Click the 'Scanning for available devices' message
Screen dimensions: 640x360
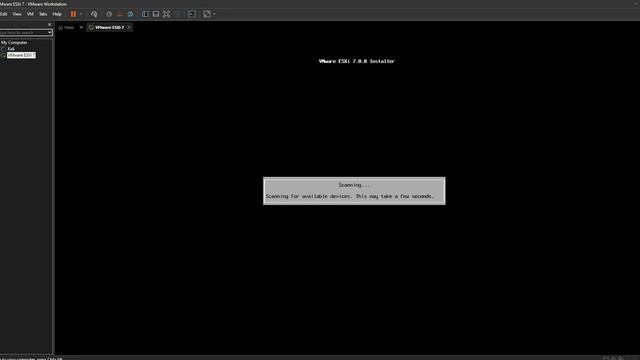click(350, 196)
